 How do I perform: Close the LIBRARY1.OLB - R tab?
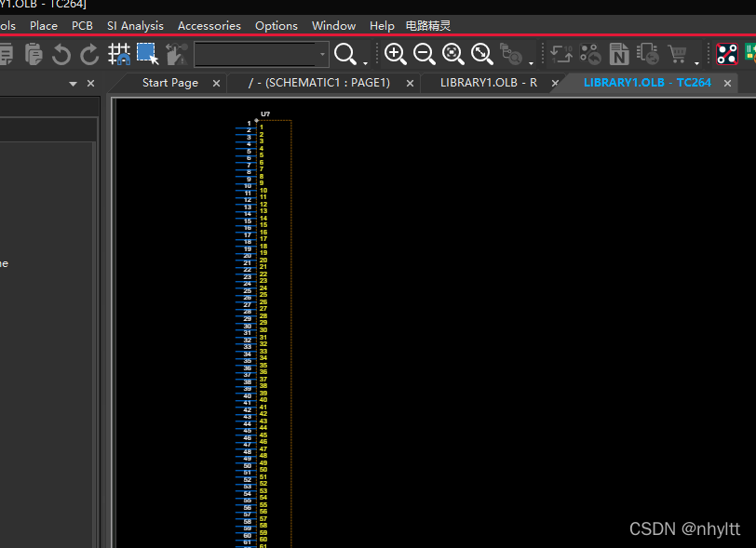(x=555, y=84)
